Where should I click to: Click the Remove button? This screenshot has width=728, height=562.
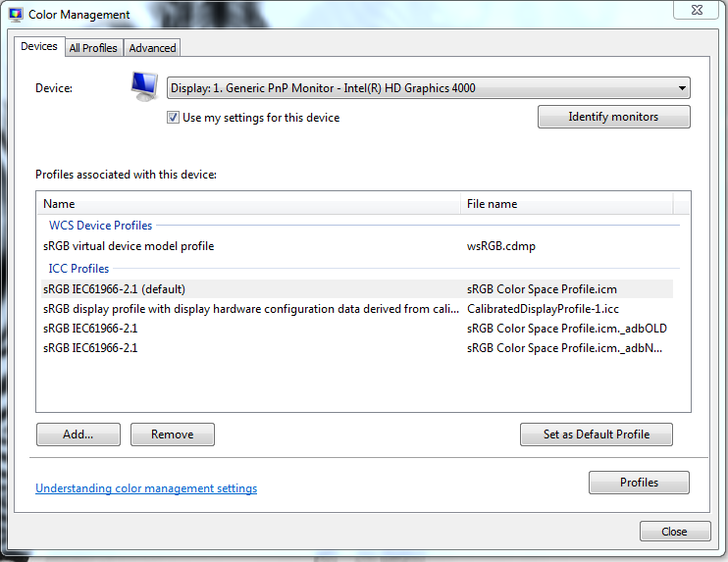pyautogui.click(x=173, y=434)
